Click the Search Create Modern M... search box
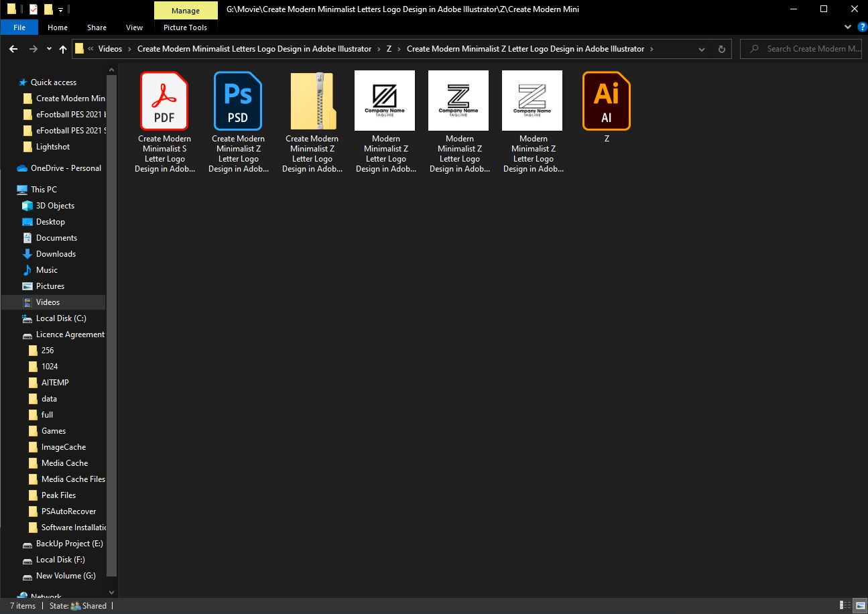 pyautogui.click(x=801, y=49)
